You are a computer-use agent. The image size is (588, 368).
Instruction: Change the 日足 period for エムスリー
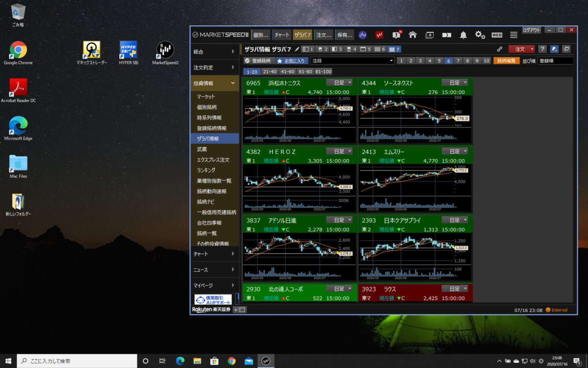(455, 151)
